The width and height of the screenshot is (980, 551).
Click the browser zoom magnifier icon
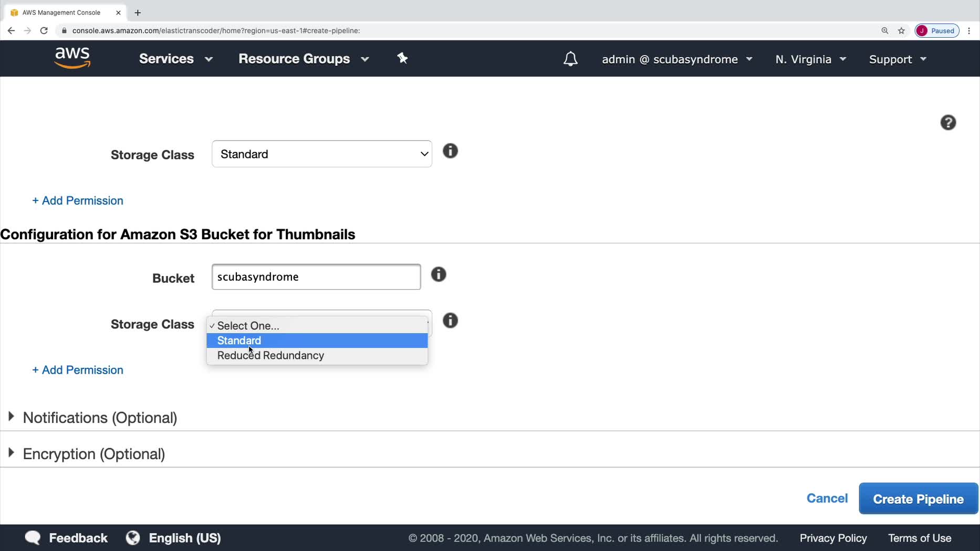click(884, 30)
